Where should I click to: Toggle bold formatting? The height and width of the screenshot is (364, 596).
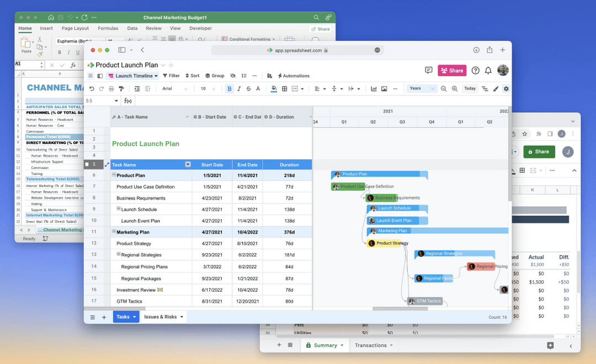(229, 88)
